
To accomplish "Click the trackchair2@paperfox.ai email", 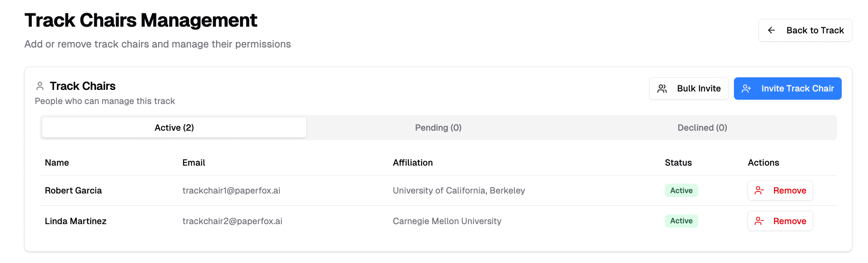I will pyautogui.click(x=232, y=221).
